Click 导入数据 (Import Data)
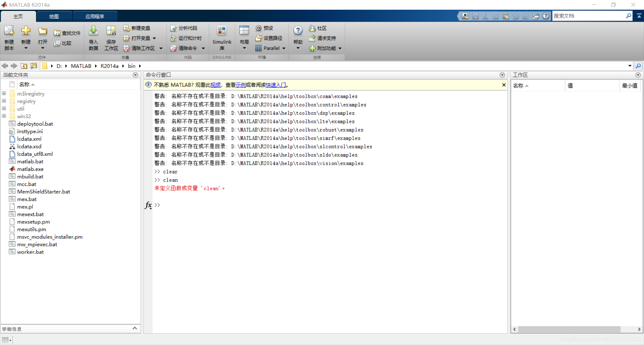Image resolution: width=644 pixels, height=345 pixels. pos(93,38)
